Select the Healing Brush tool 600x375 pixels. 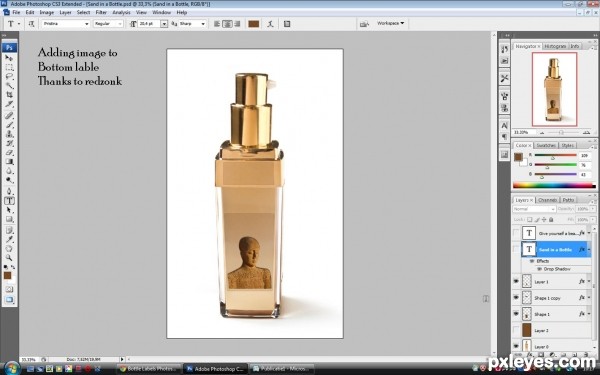[9, 116]
